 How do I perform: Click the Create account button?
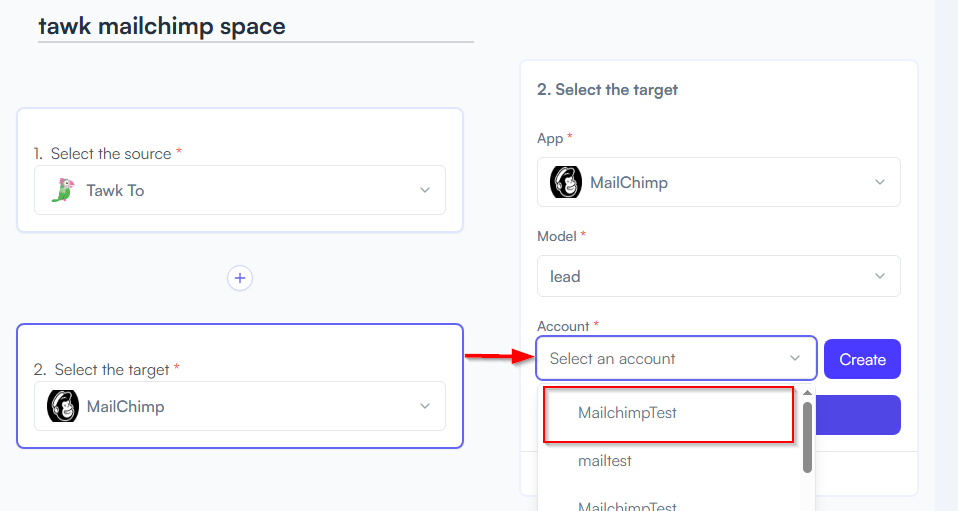(862, 359)
